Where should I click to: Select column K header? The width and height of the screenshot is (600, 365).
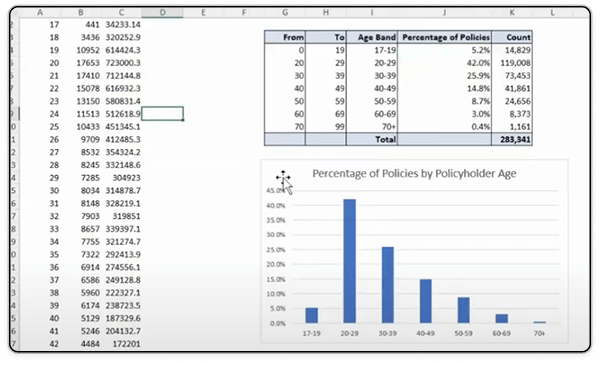(x=512, y=13)
